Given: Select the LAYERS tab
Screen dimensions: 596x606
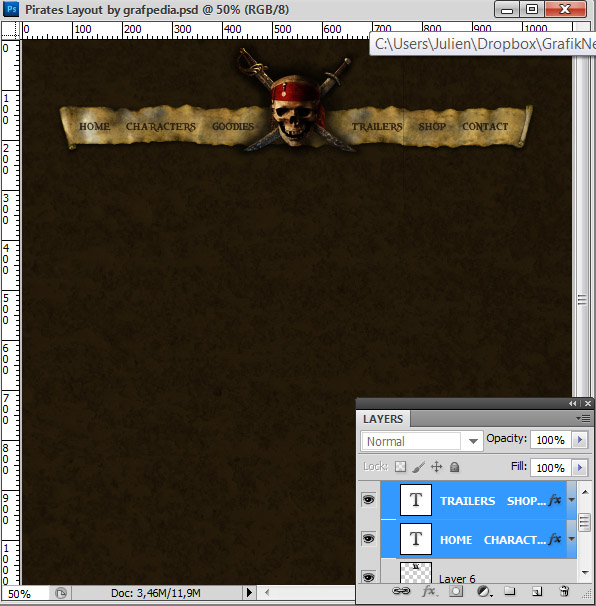Looking at the screenshot, I should (383, 419).
